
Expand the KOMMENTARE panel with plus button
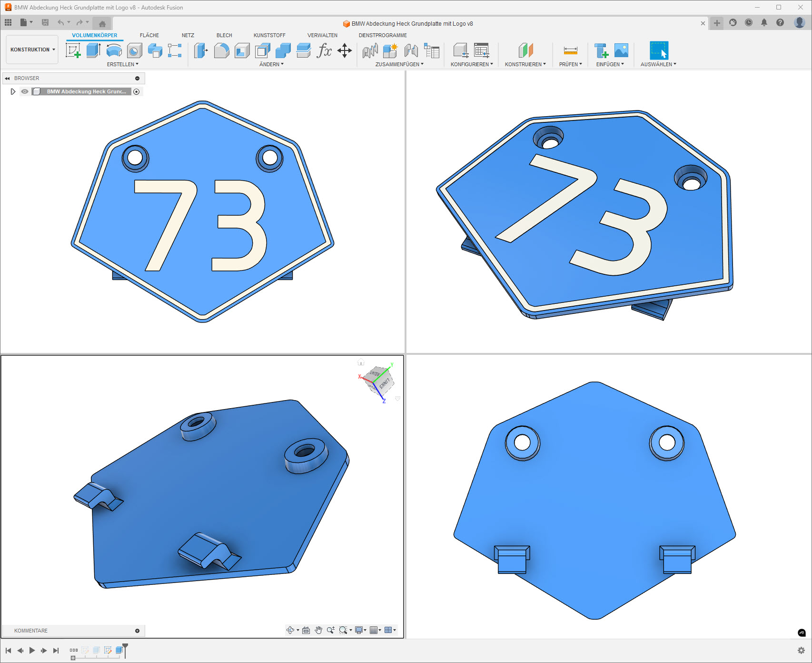point(138,631)
